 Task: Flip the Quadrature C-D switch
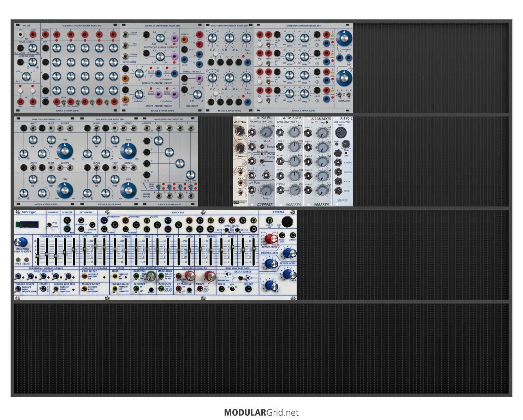pos(348,95)
